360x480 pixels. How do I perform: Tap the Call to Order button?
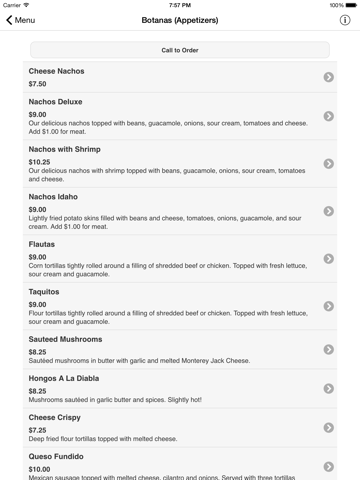tap(180, 50)
